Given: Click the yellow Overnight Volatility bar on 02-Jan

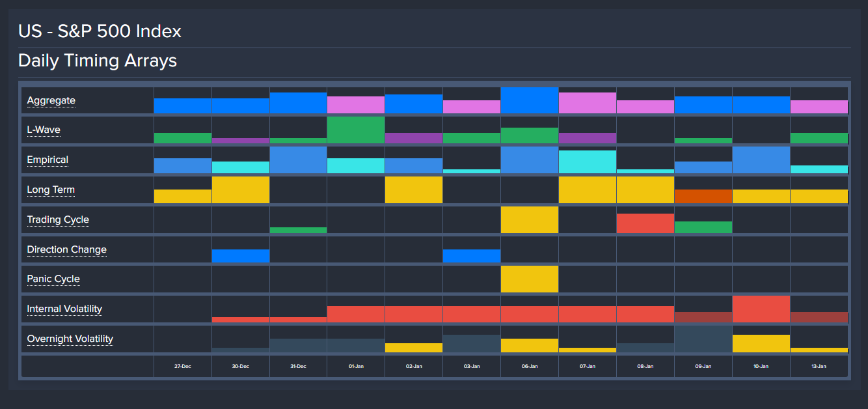Looking at the screenshot, I should (x=414, y=348).
